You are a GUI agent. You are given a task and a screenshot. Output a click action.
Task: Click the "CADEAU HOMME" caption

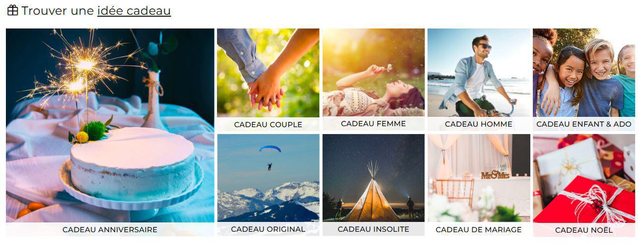[x=479, y=124]
